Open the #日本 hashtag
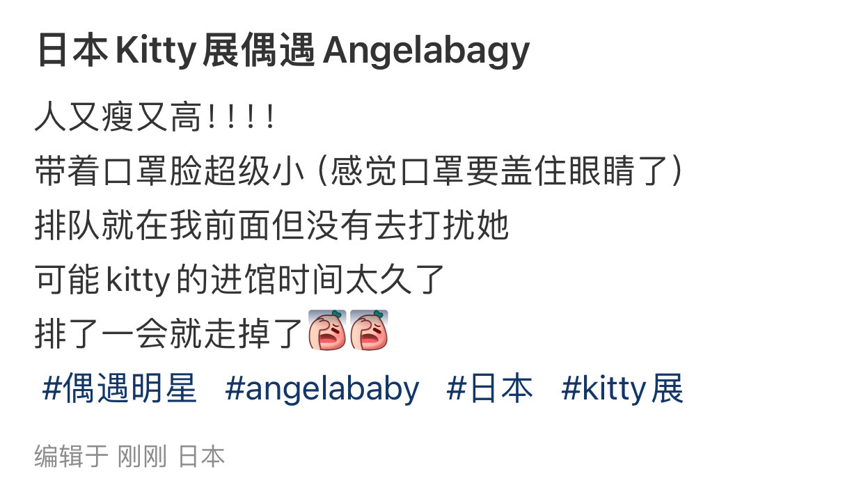 click(490, 388)
